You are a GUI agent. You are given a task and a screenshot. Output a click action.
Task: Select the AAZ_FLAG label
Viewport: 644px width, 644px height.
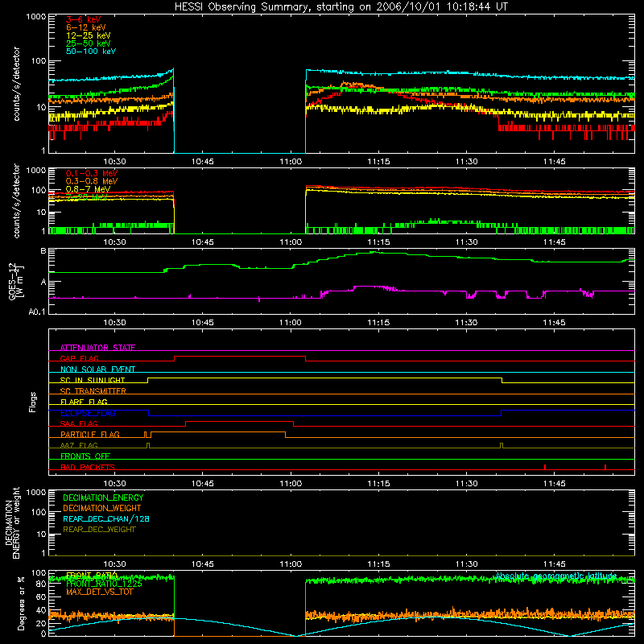click(x=79, y=445)
